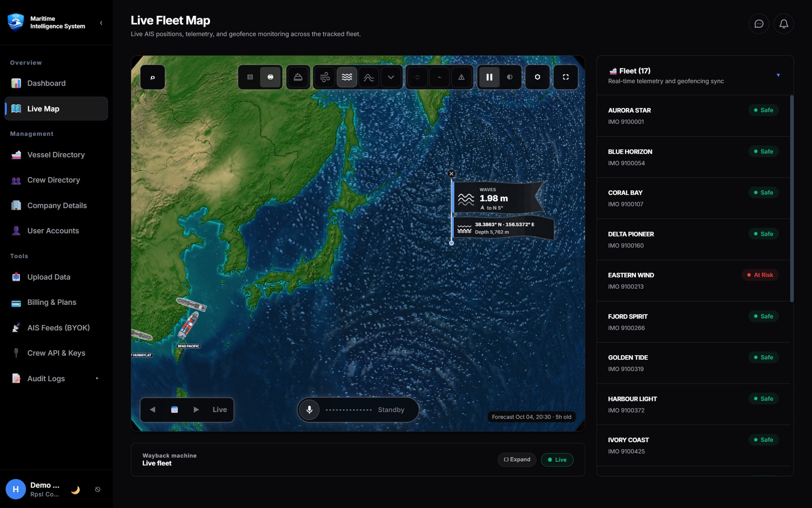Open the timeline calendar picker
Screen dimensions: 812x508
pos(175,410)
